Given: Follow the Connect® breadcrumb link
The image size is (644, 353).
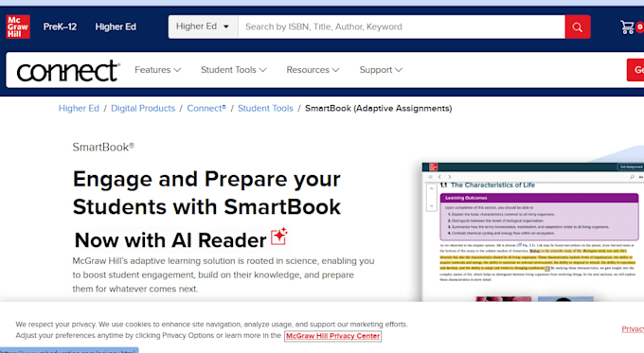Looking at the screenshot, I should tap(206, 109).
